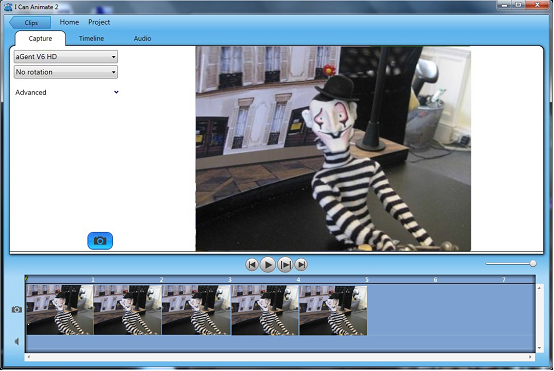Image resolution: width=554 pixels, height=371 pixels.
Task: Adjust the timeline zoom slider handle
Action: point(533,263)
